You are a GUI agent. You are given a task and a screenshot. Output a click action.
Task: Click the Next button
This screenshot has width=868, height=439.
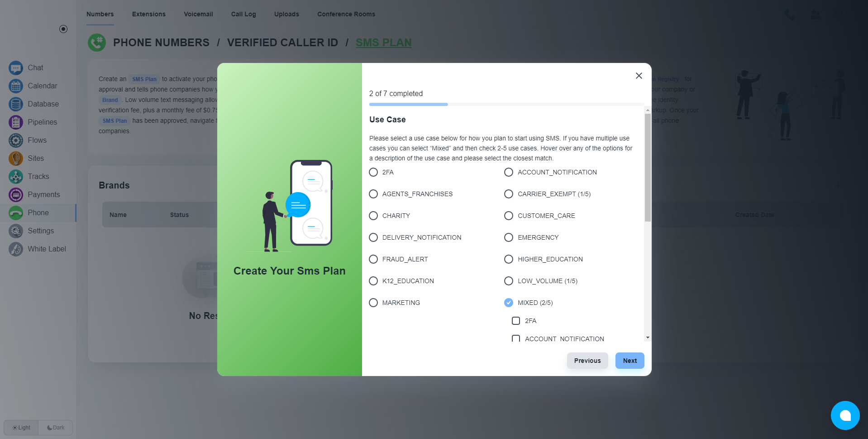click(630, 361)
